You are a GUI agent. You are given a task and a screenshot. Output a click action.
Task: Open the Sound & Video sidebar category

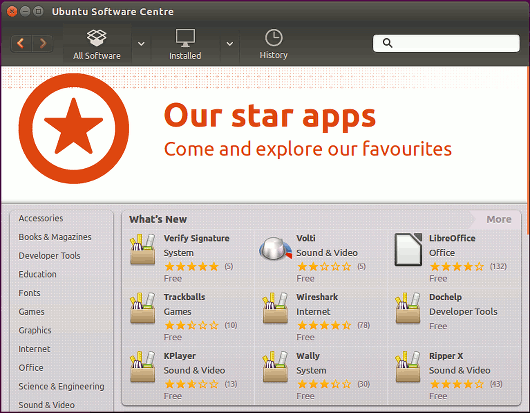(47, 405)
